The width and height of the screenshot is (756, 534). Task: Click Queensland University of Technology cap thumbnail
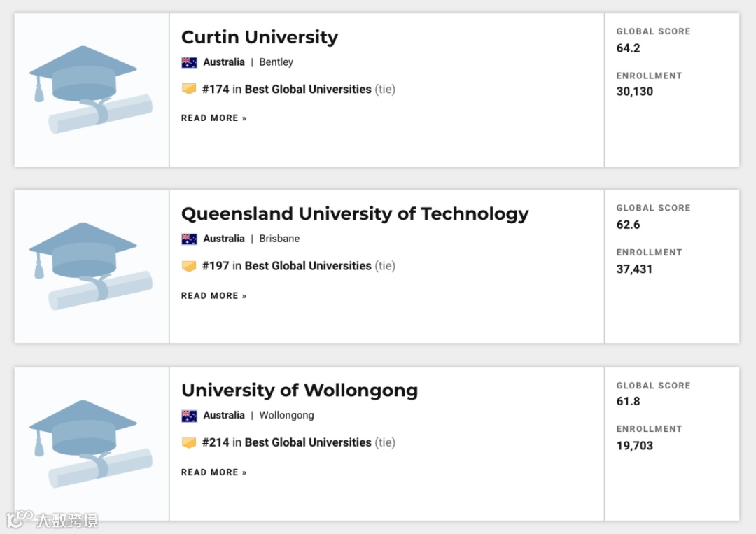pos(91,266)
